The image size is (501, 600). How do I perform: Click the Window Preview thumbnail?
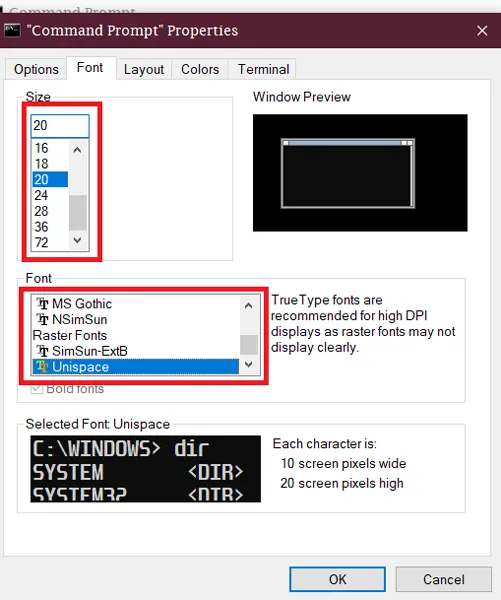pyautogui.click(x=360, y=173)
